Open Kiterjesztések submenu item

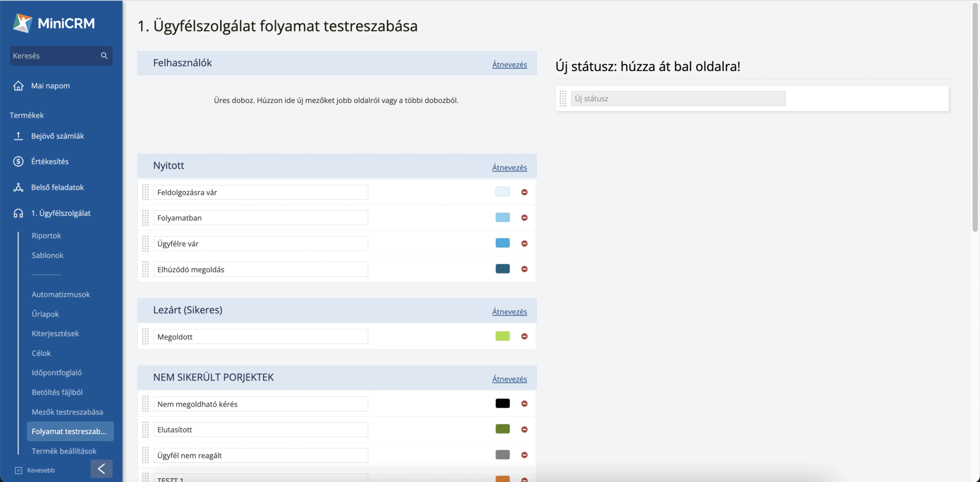pyautogui.click(x=55, y=334)
